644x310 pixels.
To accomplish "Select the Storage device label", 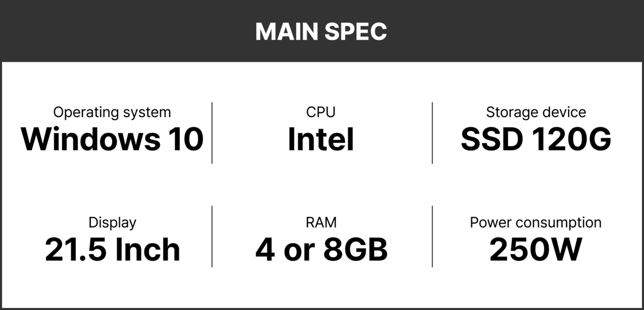I will pos(536,112).
